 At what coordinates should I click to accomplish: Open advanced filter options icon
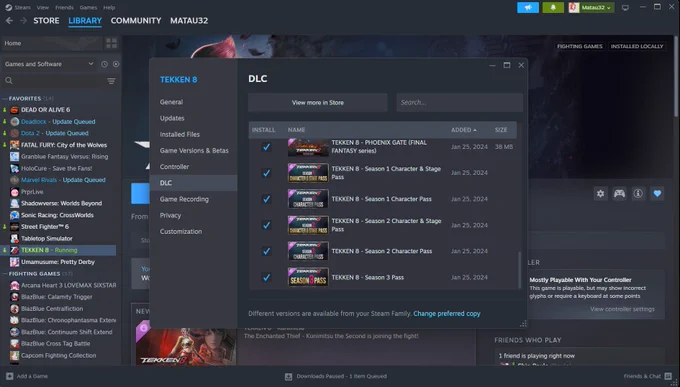pos(111,81)
